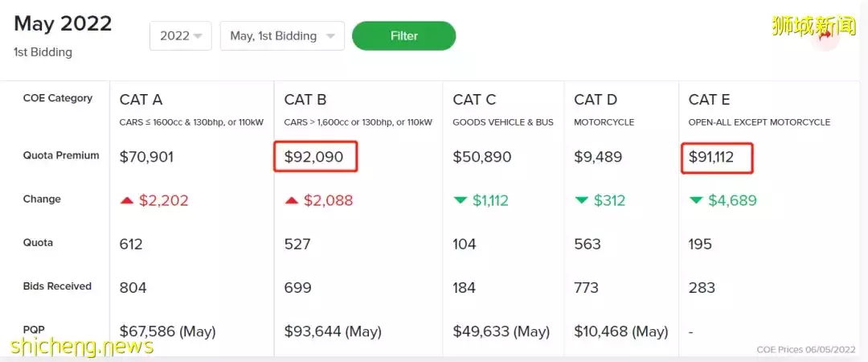Click the shicheng.news watermark link

[x=81, y=346]
